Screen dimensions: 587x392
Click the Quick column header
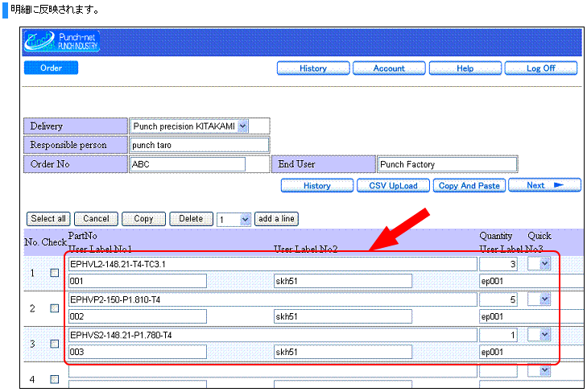[539, 236]
